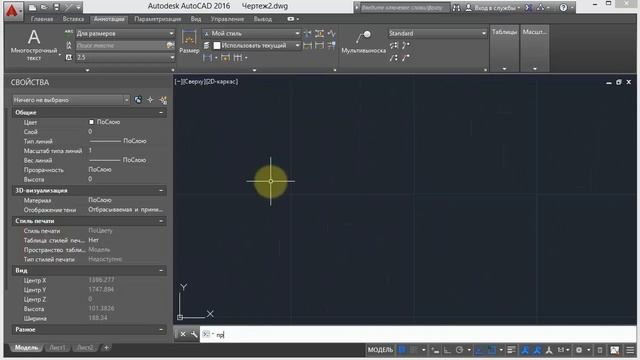Screen dimensions: 640x360
Task: Click annotation scale icon in status bar
Action: (549, 350)
